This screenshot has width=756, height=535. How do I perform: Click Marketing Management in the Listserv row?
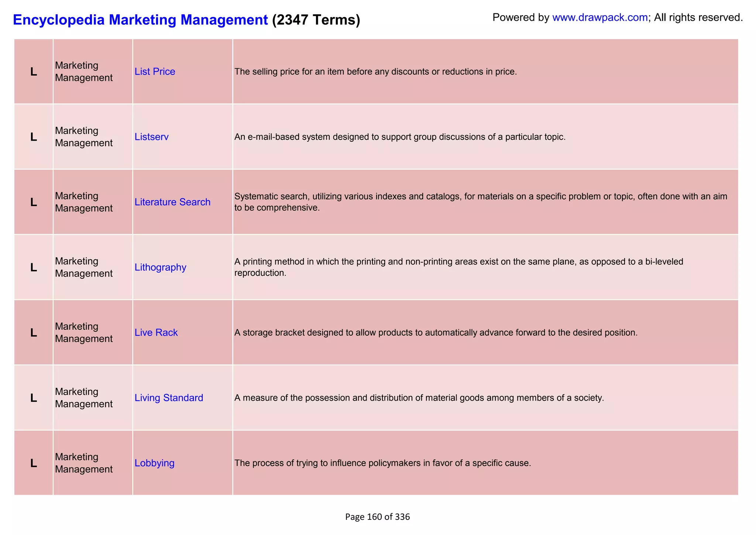(x=84, y=137)
